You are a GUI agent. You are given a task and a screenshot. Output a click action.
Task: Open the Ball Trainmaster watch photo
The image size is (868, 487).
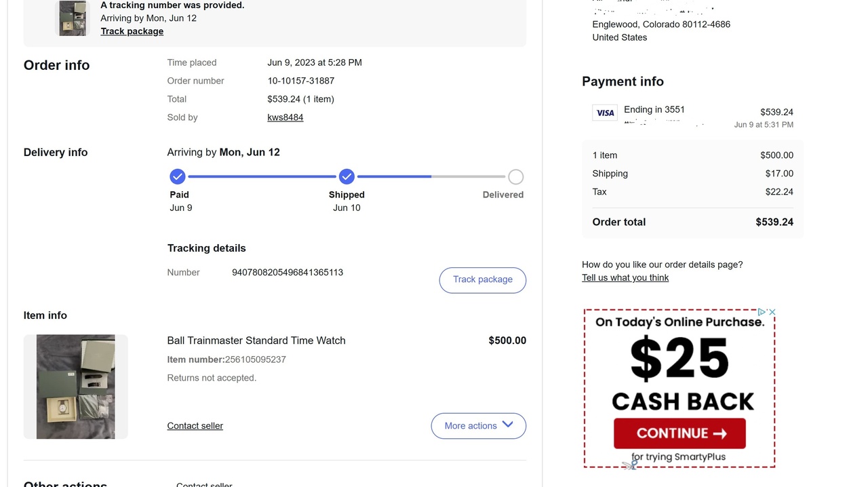point(75,387)
